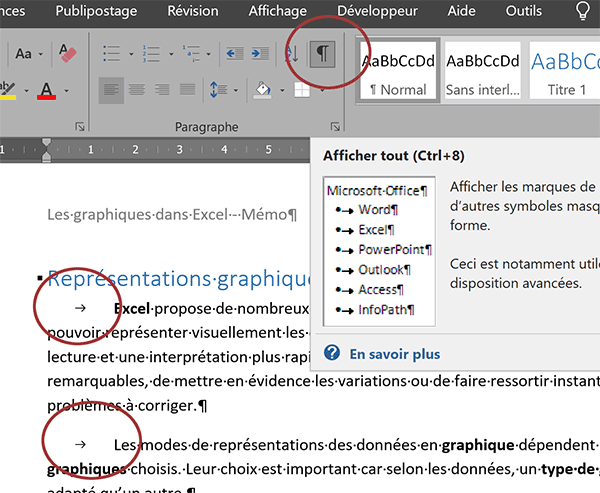This screenshot has height=493, width=600.
Task: Expand the bullet list style dropdown
Action: point(131,54)
